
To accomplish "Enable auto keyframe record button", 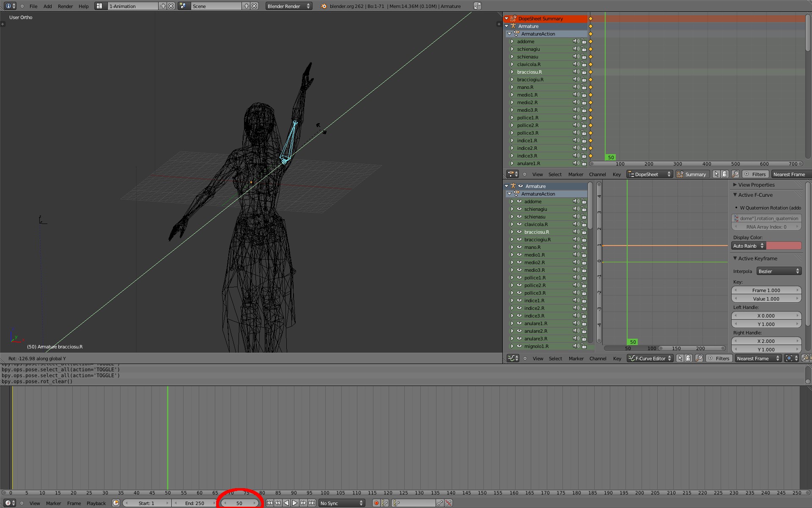I will coord(376,503).
